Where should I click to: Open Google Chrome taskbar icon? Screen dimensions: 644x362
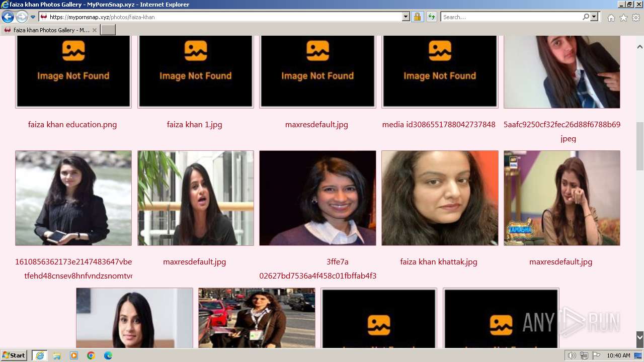click(x=91, y=355)
